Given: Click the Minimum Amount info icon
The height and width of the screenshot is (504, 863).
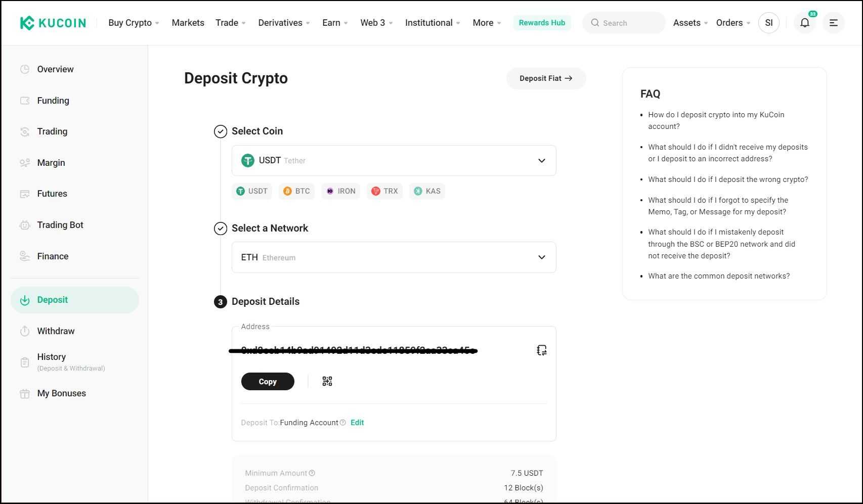Looking at the screenshot, I should point(312,473).
